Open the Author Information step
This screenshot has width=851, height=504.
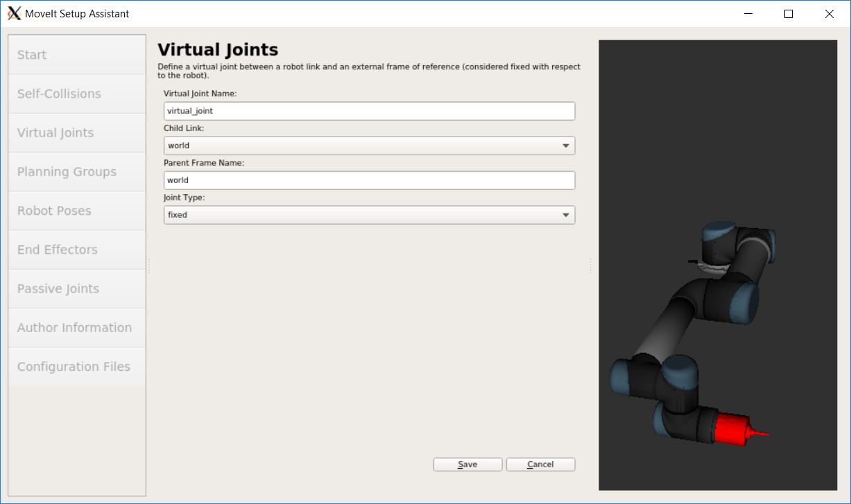pos(76,327)
